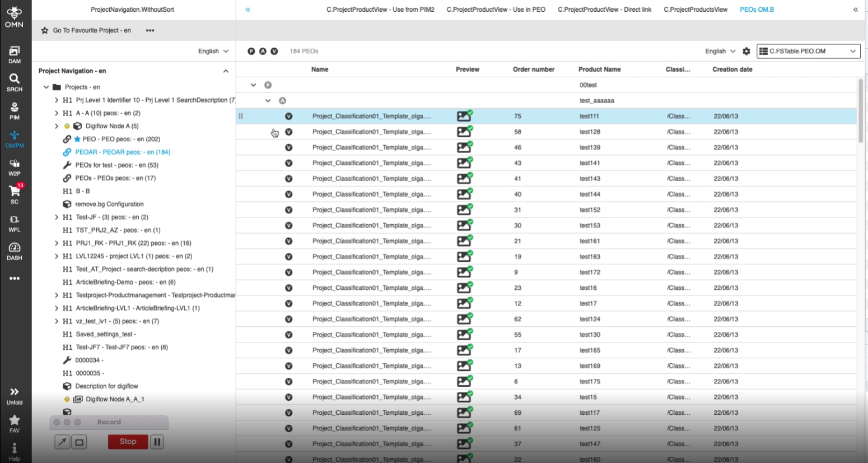868x463 pixels.
Task: Expand the Digiflow Node A (5) tree node
Action: click(57, 126)
